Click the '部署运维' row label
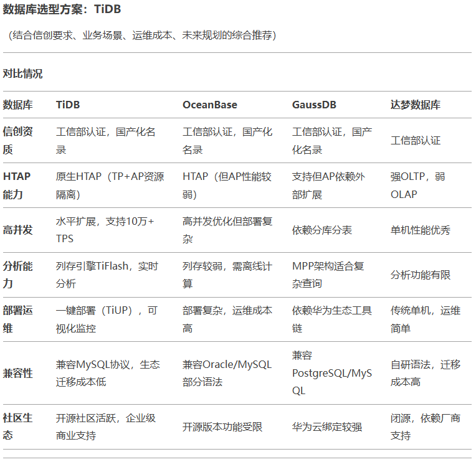Viewport: 476px width, 462px height. point(18,319)
